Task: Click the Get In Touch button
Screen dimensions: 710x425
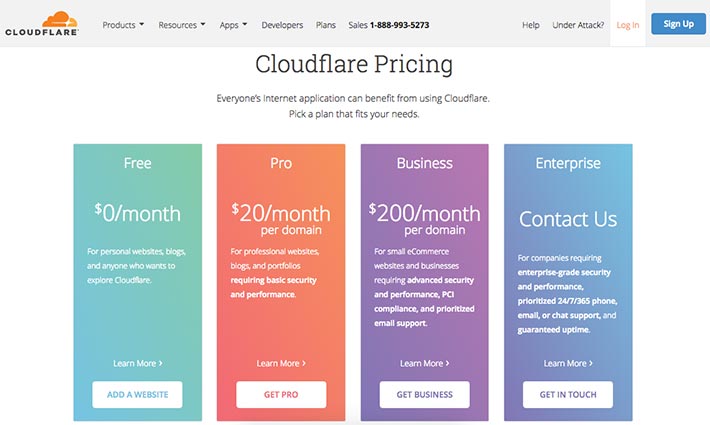Action: pyautogui.click(x=568, y=395)
